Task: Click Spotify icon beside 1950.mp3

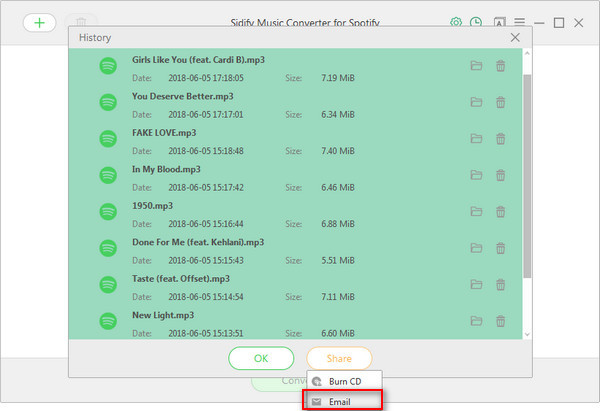Action: pos(108,212)
